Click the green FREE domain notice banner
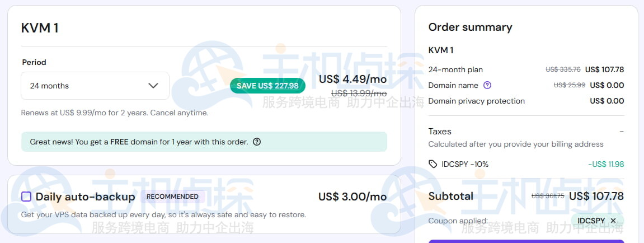 (204, 142)
